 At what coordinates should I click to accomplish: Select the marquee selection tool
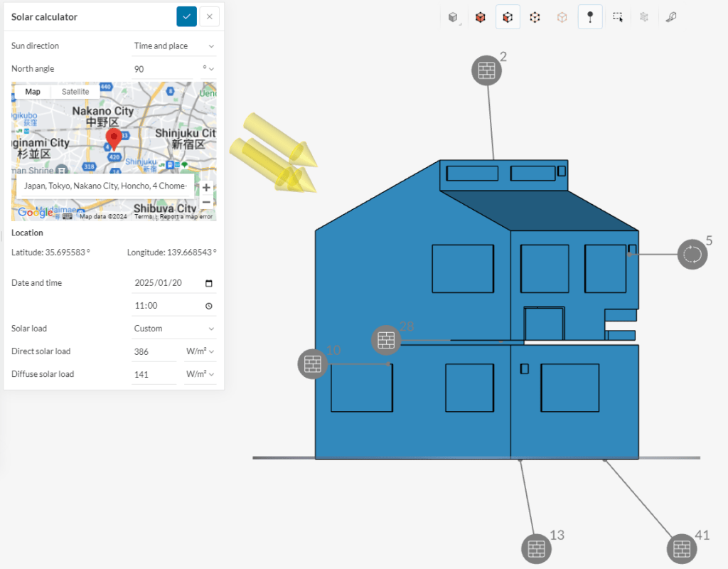click(x=617, y=17)
